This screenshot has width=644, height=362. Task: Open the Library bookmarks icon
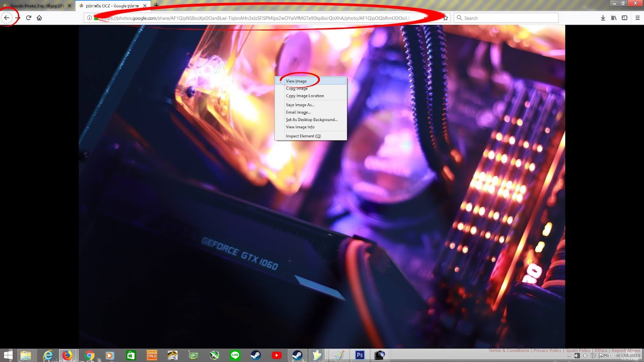(x=614, y=18)
